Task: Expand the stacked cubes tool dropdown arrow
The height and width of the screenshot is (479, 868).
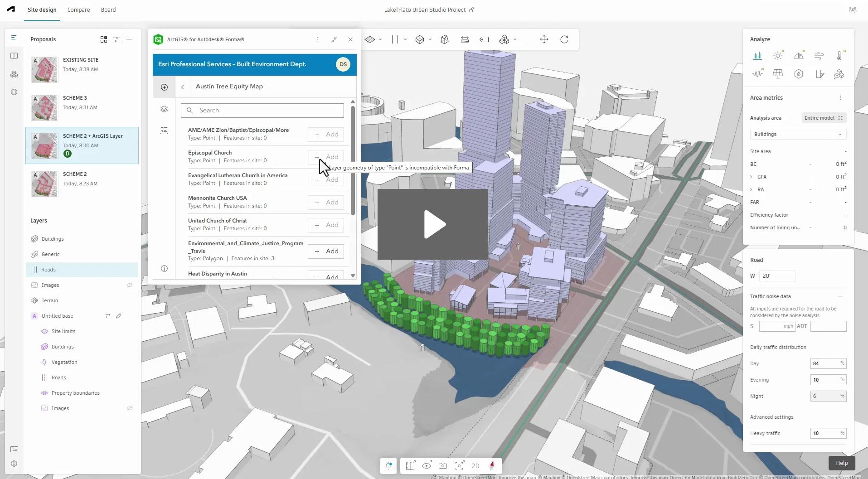Action: coord(515,39)
